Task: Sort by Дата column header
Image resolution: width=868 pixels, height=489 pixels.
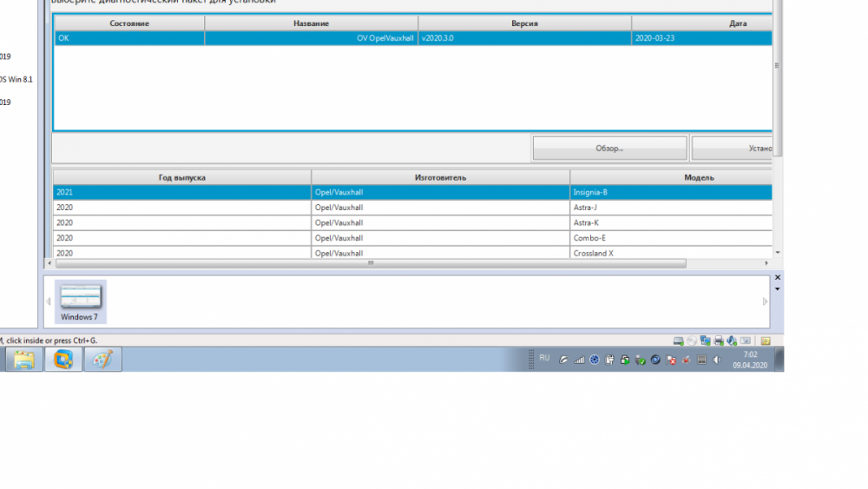Action: point(702,23)
